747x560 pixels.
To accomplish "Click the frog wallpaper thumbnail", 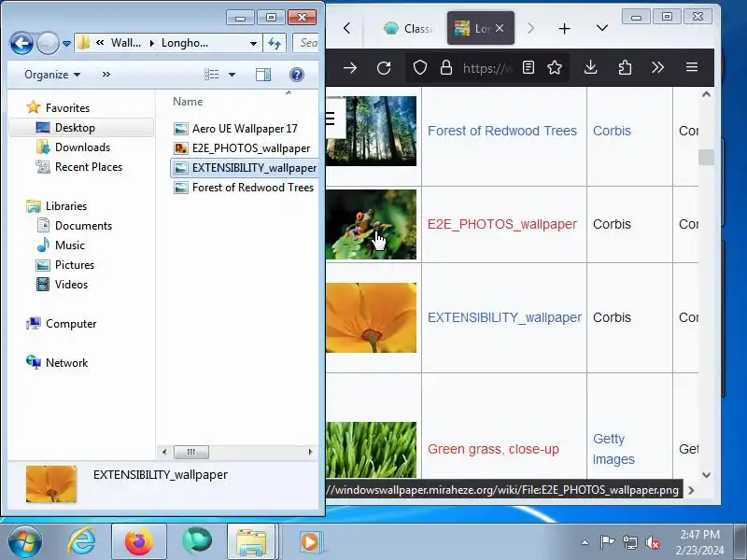I will point(371,224).
